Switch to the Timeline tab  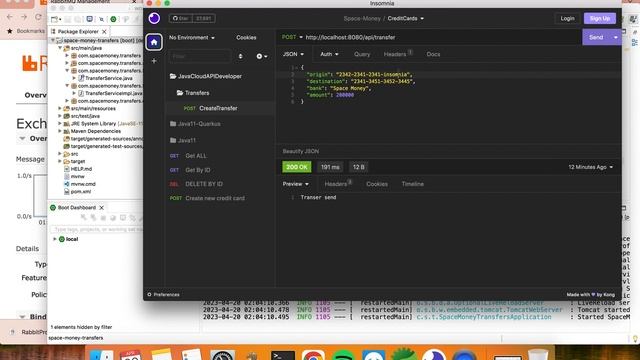tap(413, 184)
